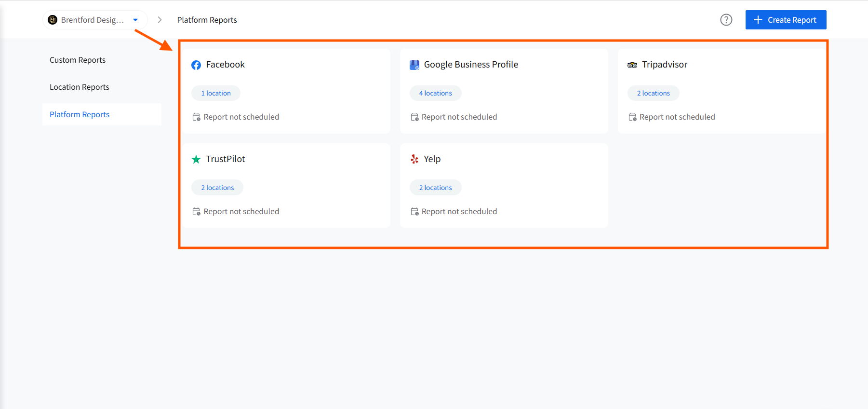
Task: Click the Yelp logo icon
Action: pos(414,159)
